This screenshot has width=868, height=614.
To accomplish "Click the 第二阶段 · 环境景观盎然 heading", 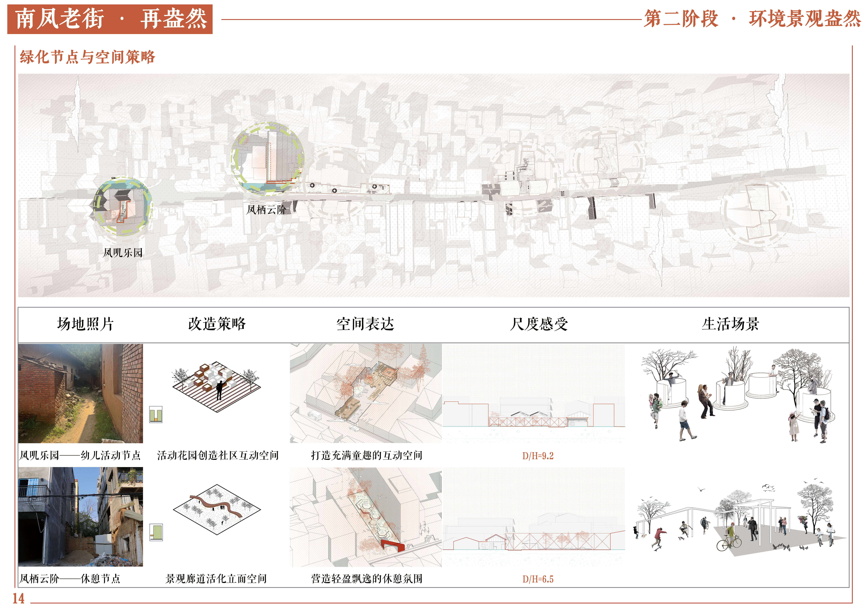I will click(x=752, y=18).
